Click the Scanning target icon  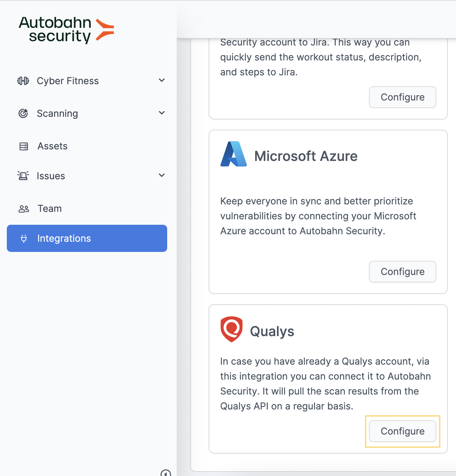pos(23,113)
